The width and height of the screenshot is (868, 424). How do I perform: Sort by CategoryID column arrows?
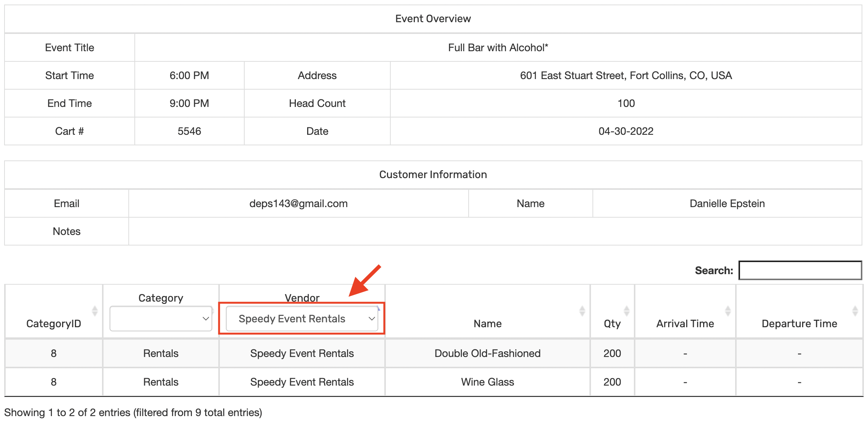click(x=94, y=311)
